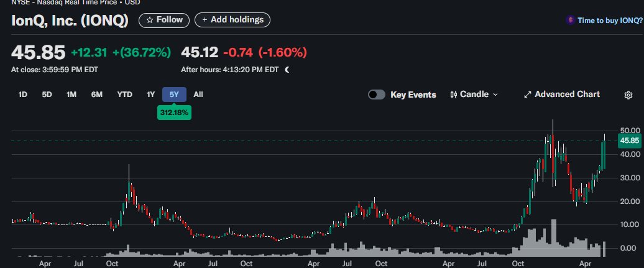This screenshot has height=268, width=644.
Task: Follow IonQ with the Follow button
Action: tap(164, 20)
